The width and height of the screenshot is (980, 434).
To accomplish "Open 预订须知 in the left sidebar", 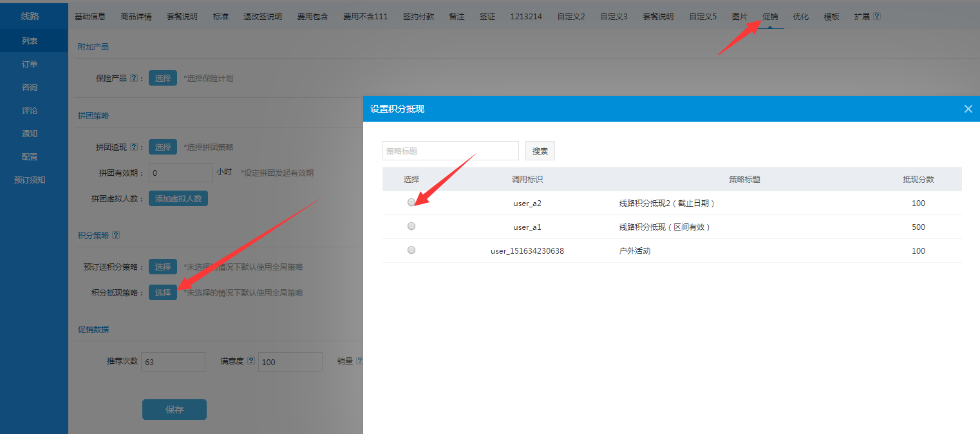I will (x=30, y=180).
